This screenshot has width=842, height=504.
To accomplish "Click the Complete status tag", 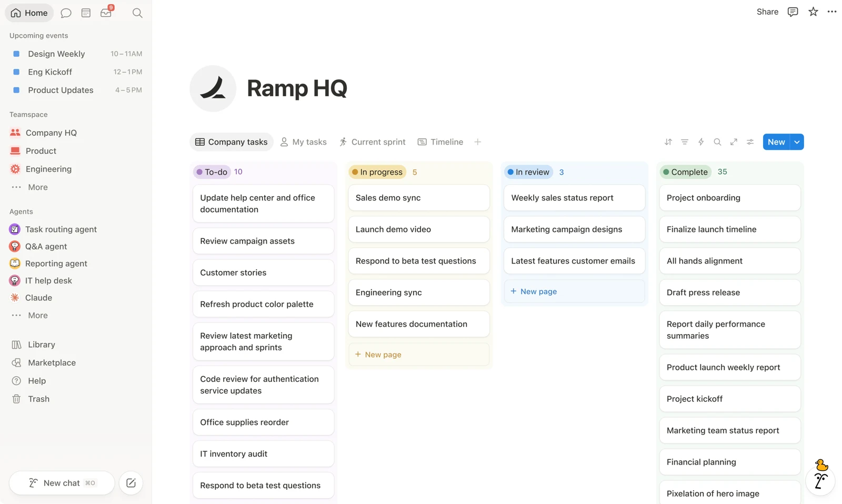I will click(686, 172).
